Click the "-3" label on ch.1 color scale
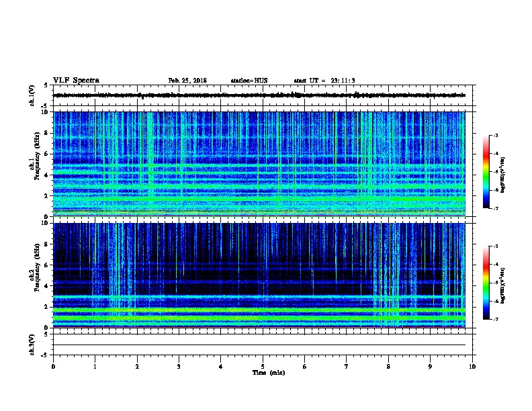 tap(495, 136)
